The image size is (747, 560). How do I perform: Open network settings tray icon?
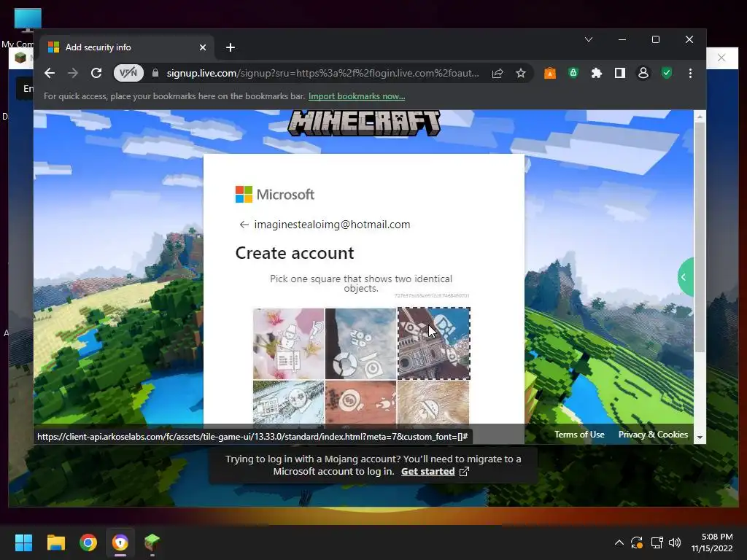point(657,542)
